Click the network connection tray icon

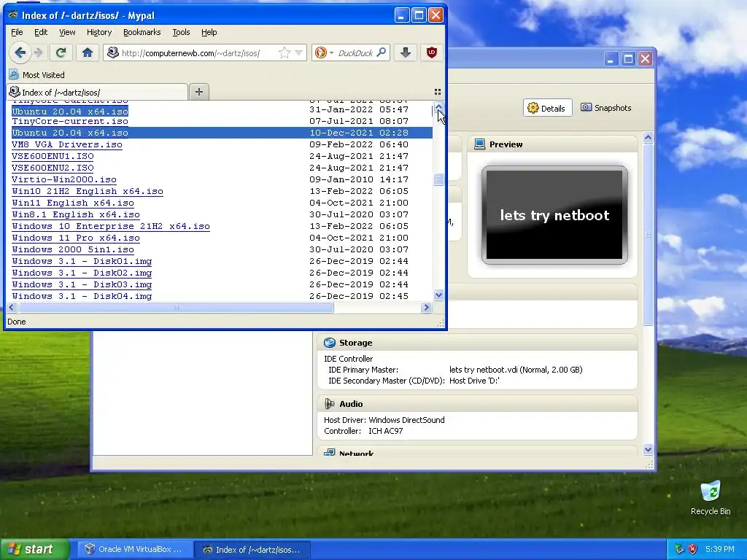(x=679, y=549)
